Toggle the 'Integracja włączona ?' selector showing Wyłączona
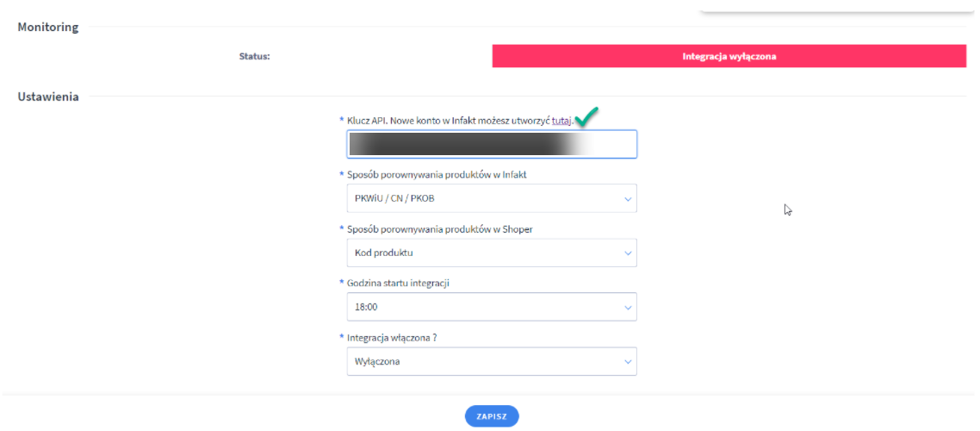 [x=491, y=362]
